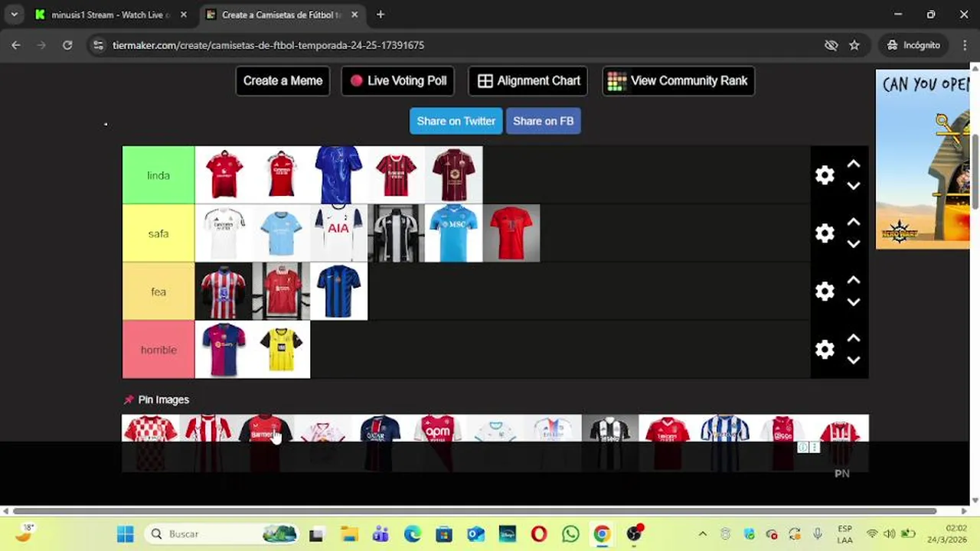
Task: Open Opera browser from the taskbar
Action: click(x=539, y=534)
